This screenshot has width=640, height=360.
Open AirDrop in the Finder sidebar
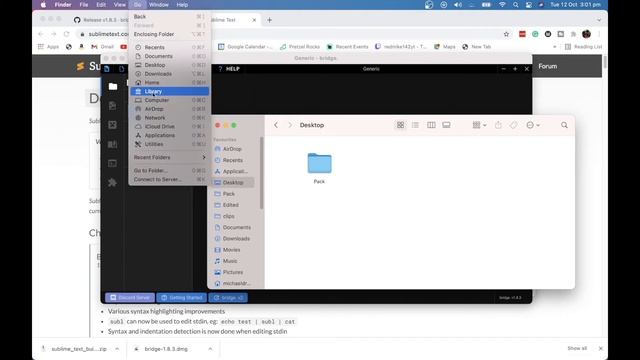coord(233,149)
